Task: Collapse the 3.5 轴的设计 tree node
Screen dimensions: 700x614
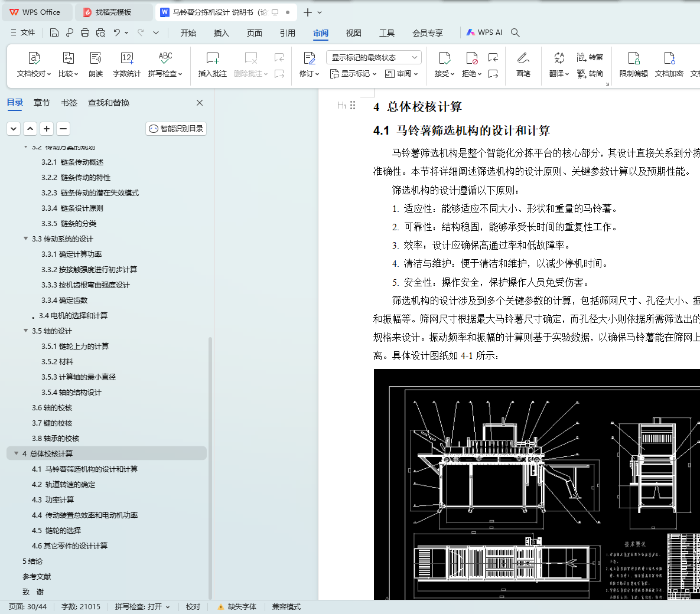Action: click(x=25, y=331)
